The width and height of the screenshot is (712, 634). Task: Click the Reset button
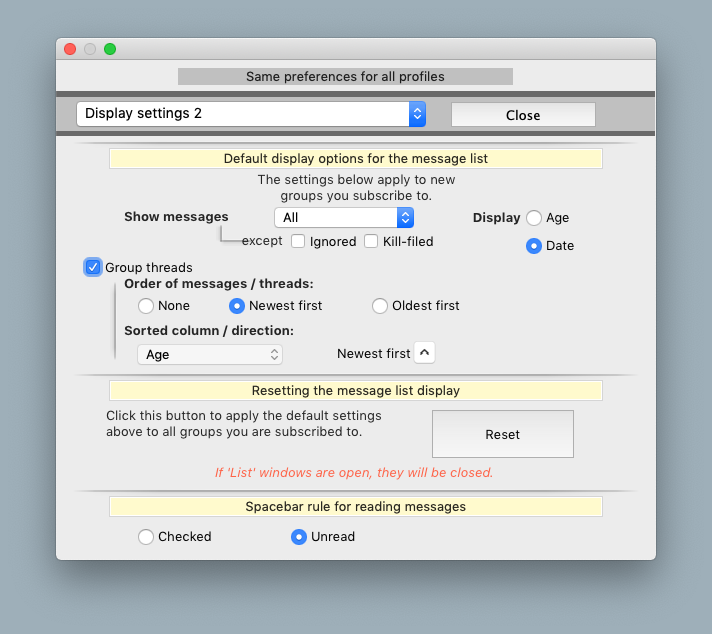tap(502, 434)
